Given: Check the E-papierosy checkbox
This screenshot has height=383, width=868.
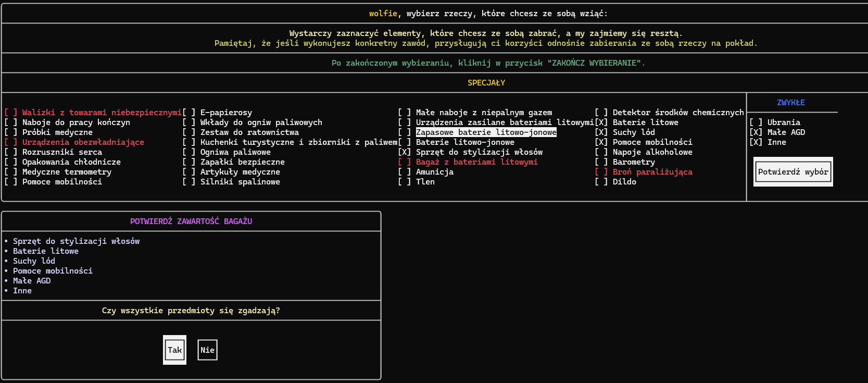Looking at the screenshot, I should click(x=189, y=113).
